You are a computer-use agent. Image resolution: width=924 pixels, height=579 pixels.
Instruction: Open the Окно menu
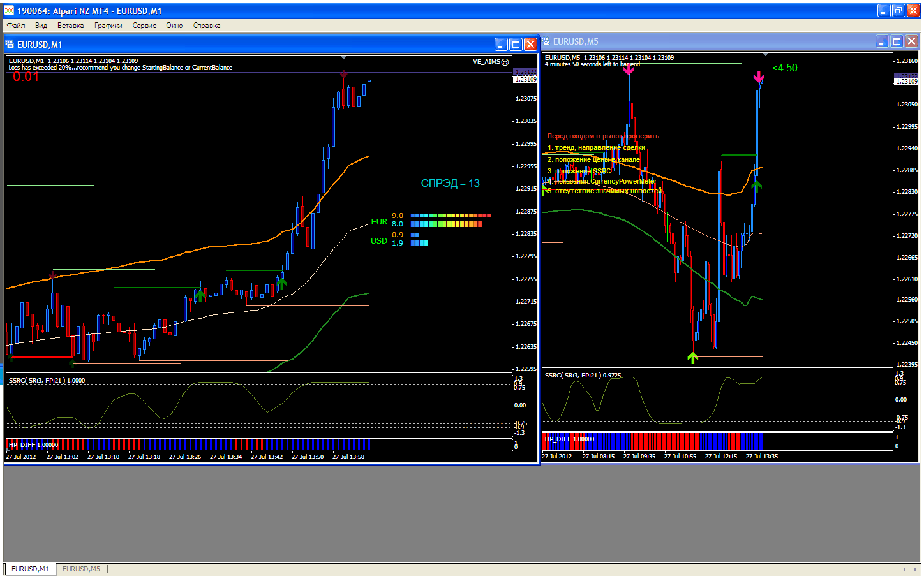[174, 26]
